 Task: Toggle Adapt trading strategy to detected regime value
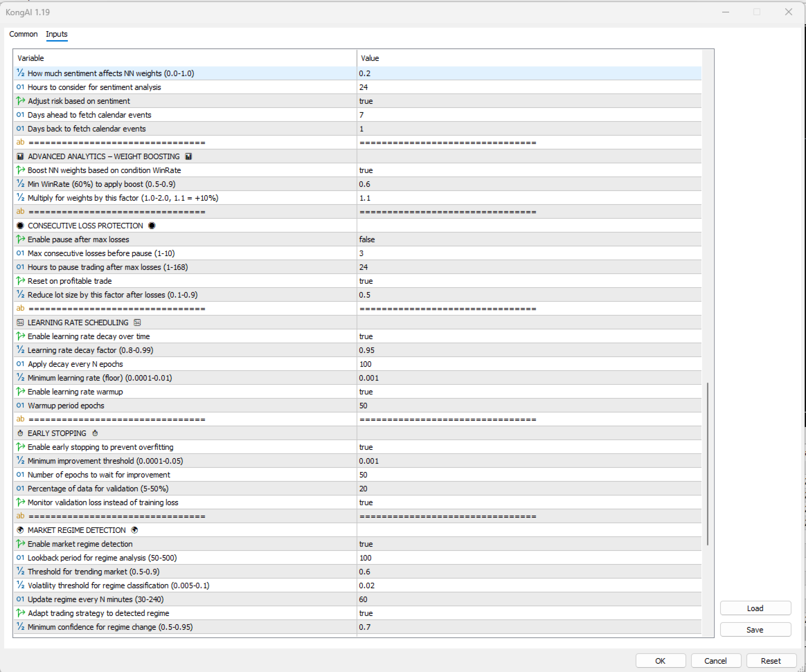[529, 613]
